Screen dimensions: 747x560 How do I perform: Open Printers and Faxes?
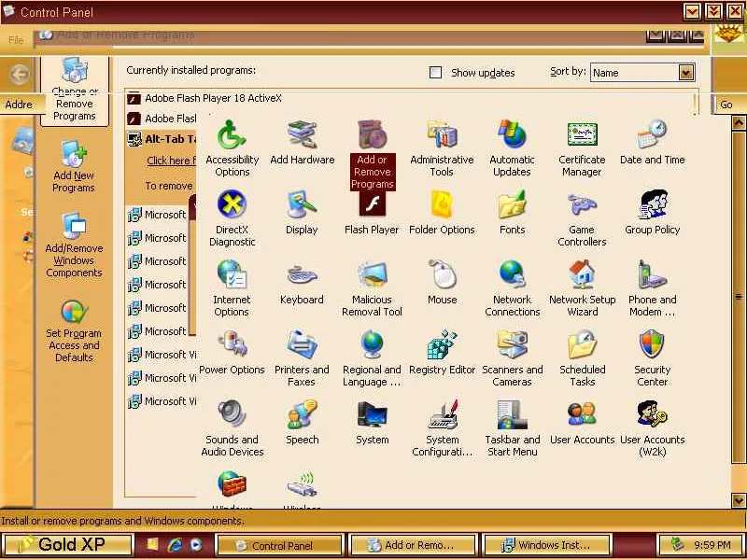coord(302,357)
